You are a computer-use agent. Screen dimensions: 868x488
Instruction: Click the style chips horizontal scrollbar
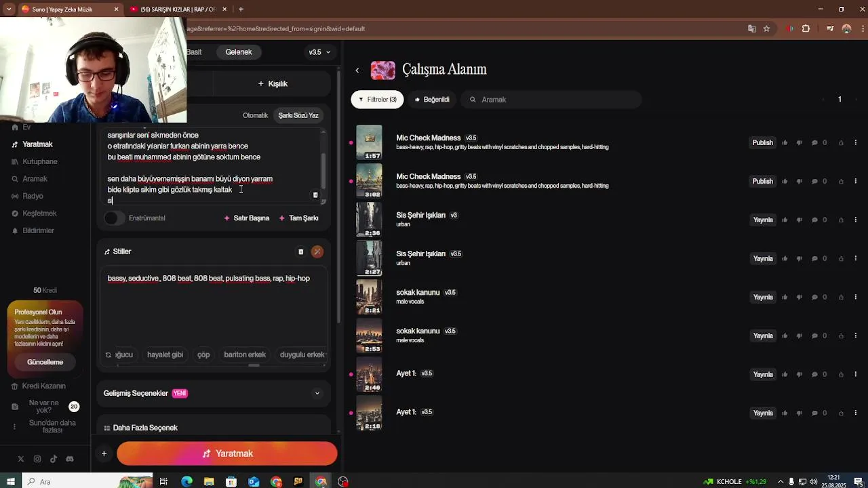click(254, 365)
